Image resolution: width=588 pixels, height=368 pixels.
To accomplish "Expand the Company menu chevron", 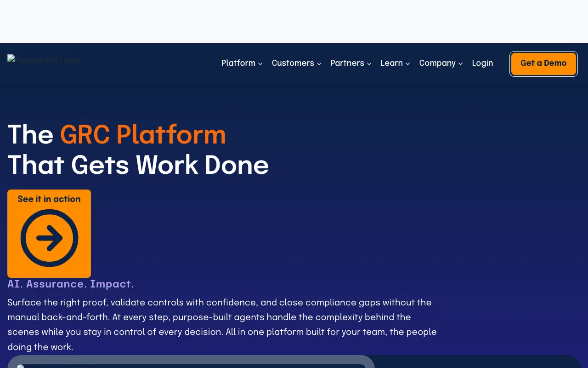I will (460, 64).
